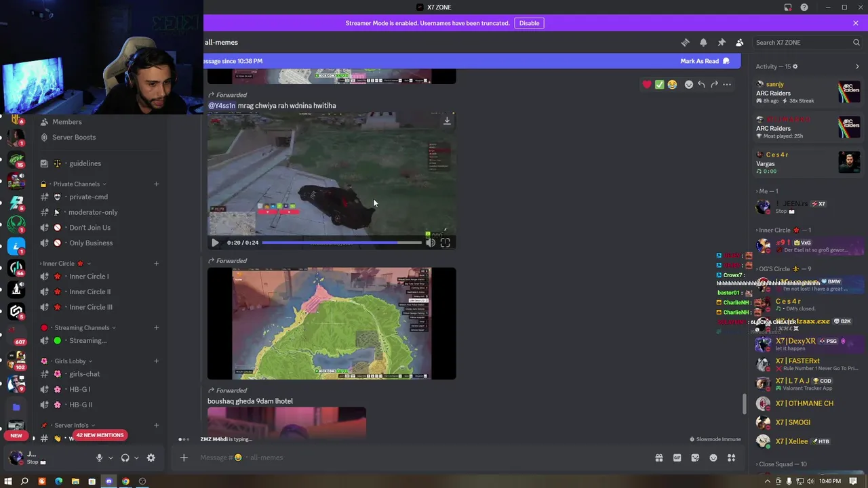Toggle microphone mute
868x488 pixels.
point(99,457)
